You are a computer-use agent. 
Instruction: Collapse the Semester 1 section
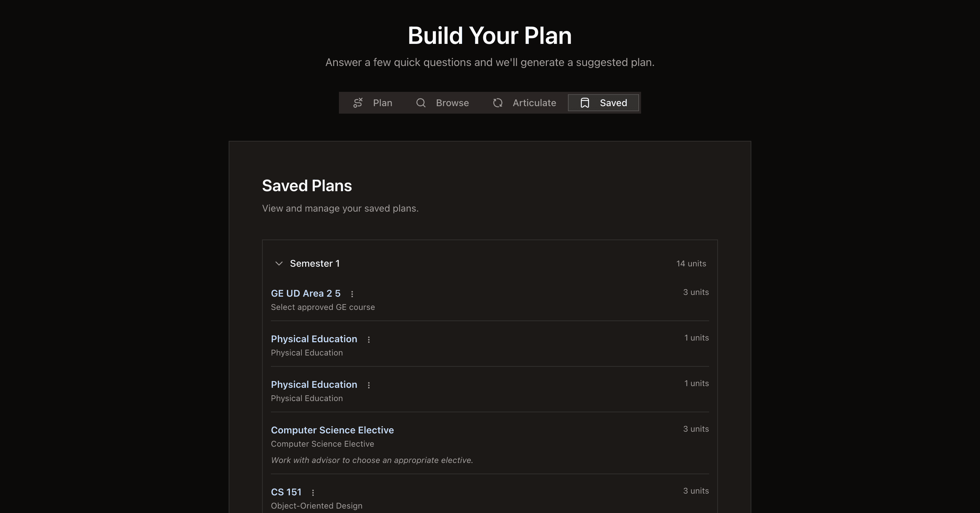(x=279, y=264)
